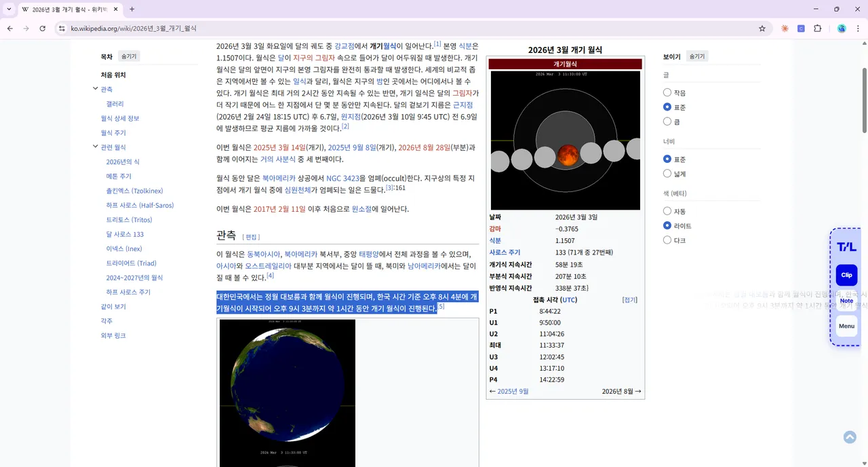Open the browser profile avatar
This screenshot has height=467, width=868.
[842, 29]
